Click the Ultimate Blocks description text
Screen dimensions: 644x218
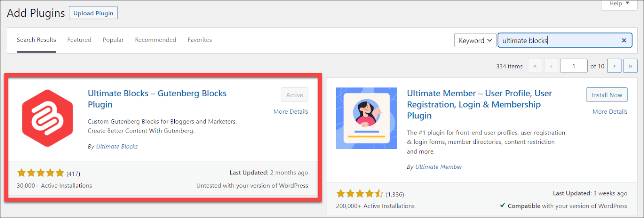(x=162, y=126)
